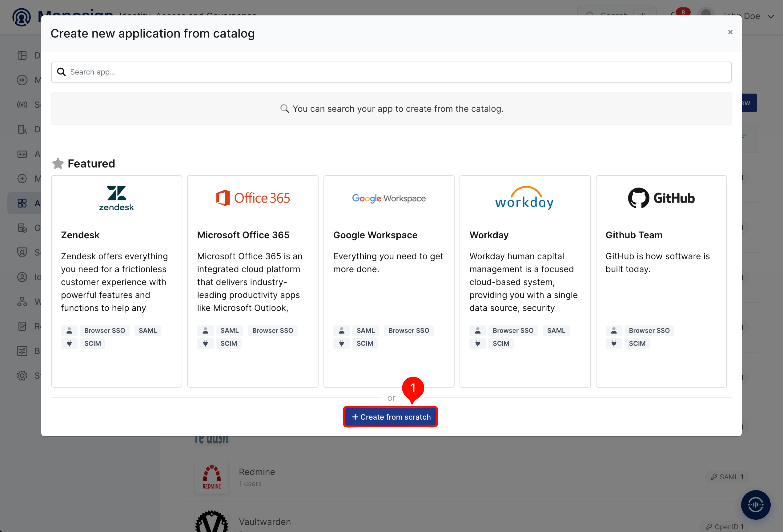Open Github Team card title
Screen dimensions: 783x532
634,235
